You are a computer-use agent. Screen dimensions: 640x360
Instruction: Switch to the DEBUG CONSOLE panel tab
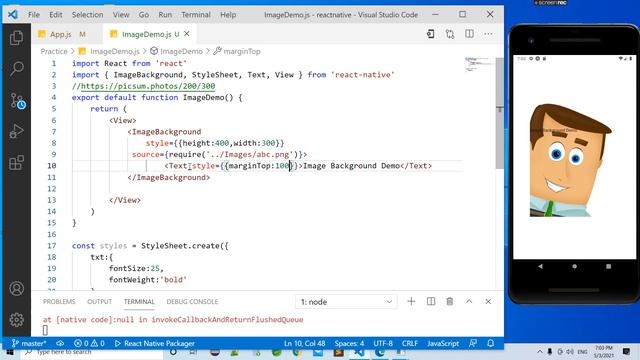click(192, 302)
